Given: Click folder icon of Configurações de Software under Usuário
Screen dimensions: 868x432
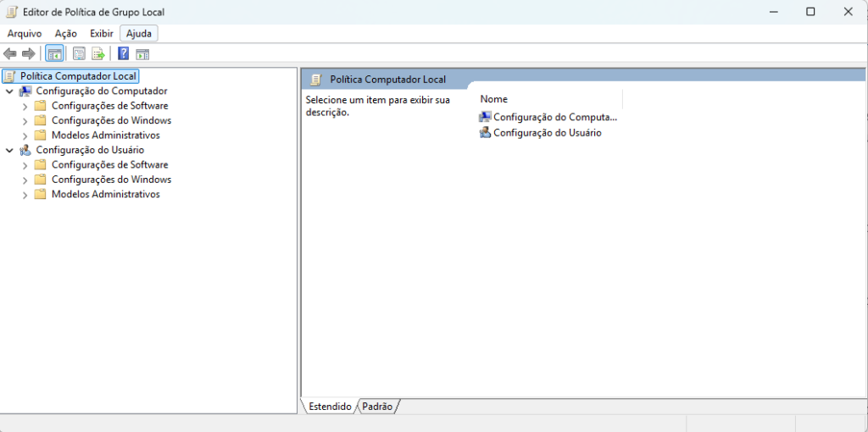Looking at the screenshot, I should coord(40,165).
